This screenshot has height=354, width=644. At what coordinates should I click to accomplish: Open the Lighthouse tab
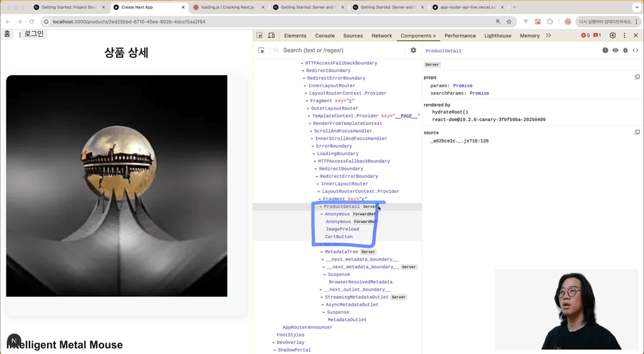[x=497, y=36]
